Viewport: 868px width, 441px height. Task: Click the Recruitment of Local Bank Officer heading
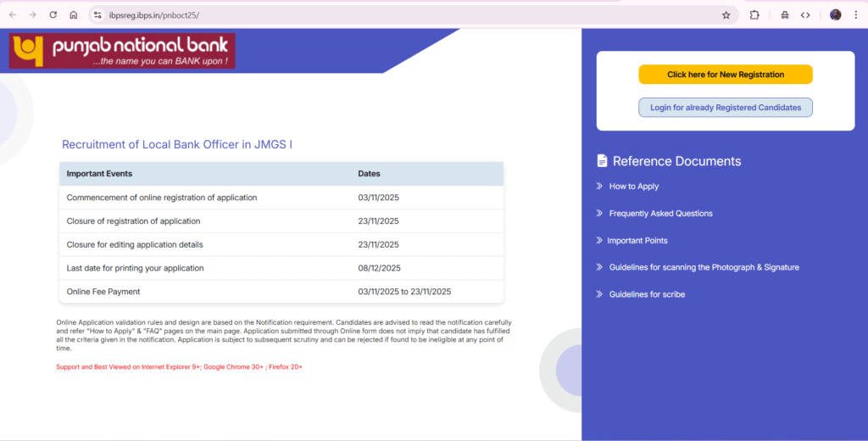pos(177,145)
